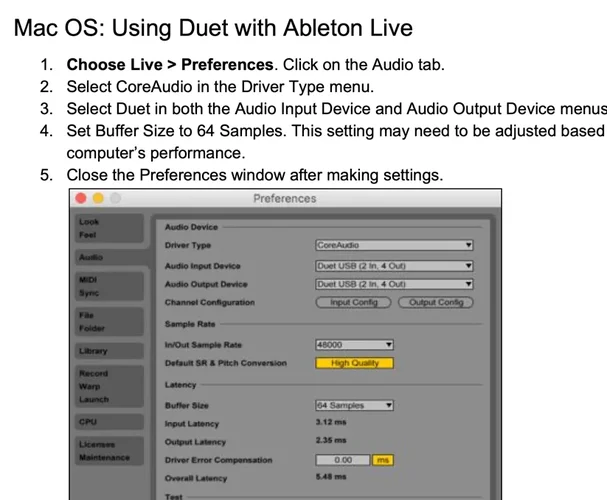Toggle the High Quality conversion button
607x500 pixels.
tap(354, 363)
